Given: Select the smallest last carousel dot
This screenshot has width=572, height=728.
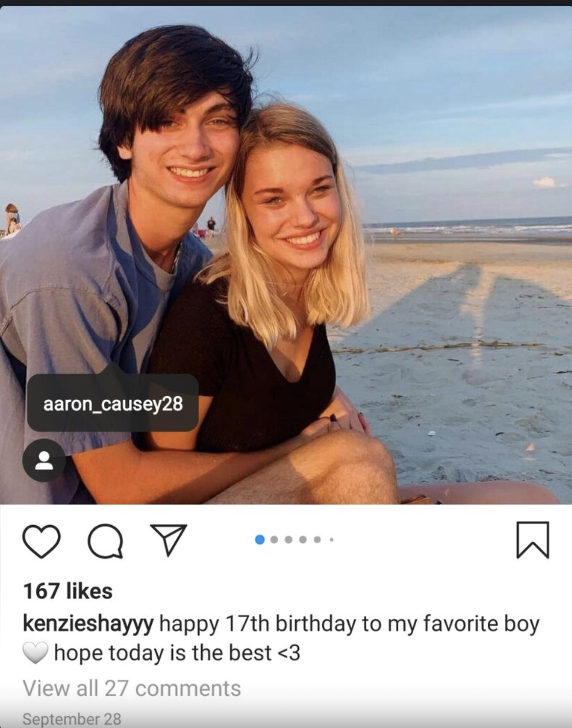Looking at the screenshot, I should [332, 540].
